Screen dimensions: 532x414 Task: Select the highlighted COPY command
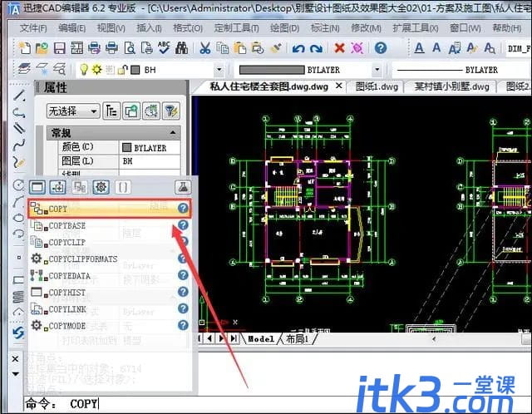coord(109,208)
